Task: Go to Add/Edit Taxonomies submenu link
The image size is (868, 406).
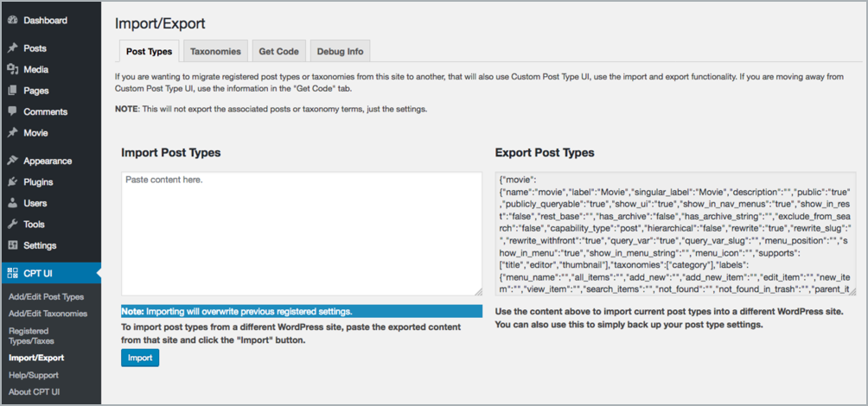Action: 48,314
